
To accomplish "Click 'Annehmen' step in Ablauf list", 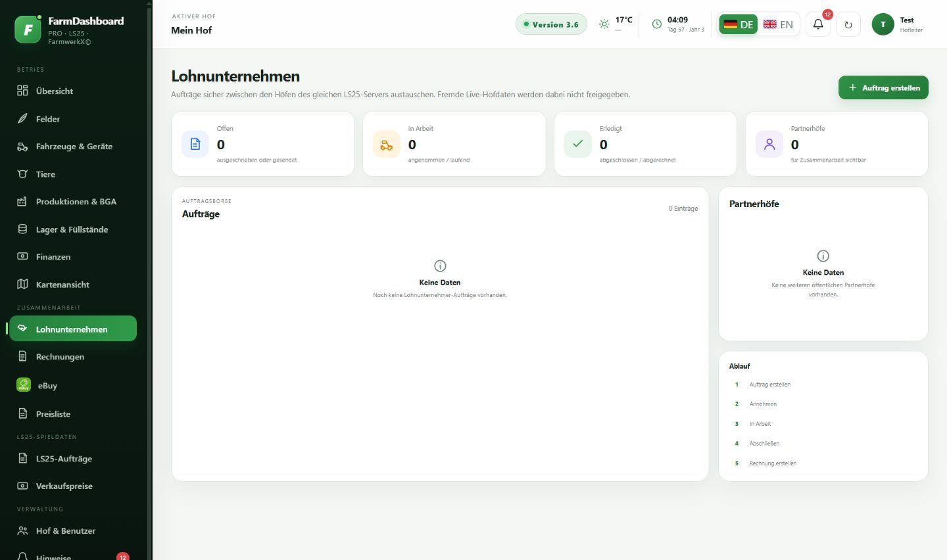I will coord(763,404).
